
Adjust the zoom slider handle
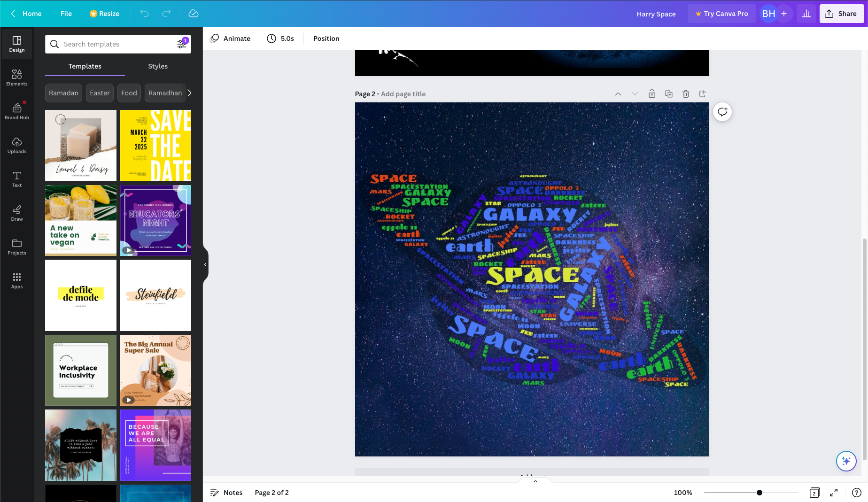tap(759, 493)
